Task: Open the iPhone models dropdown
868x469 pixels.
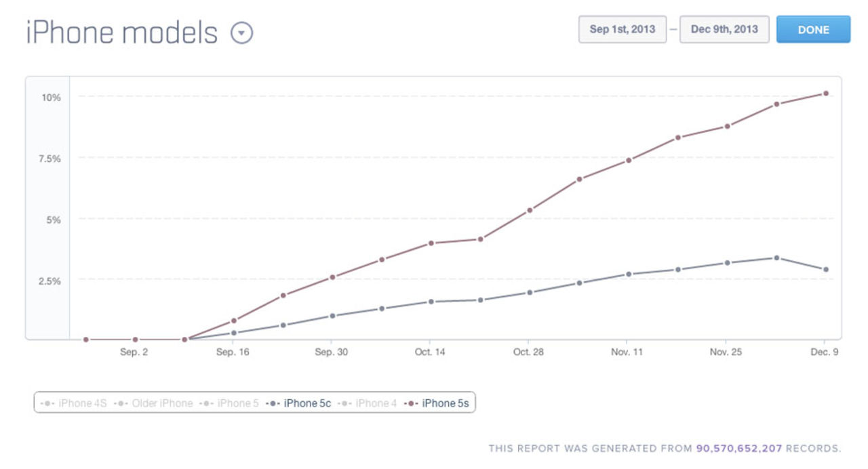Action: [x=242, y=31]
